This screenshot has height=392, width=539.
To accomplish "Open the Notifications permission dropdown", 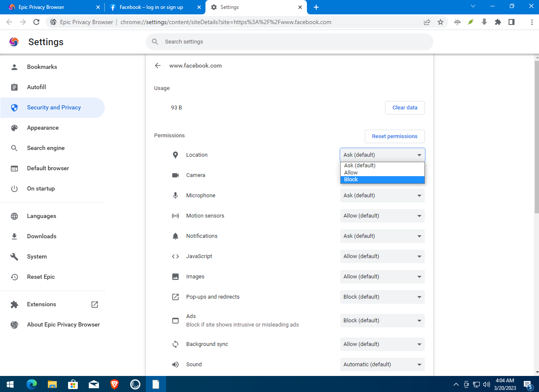I will click(x=383, y=236).
